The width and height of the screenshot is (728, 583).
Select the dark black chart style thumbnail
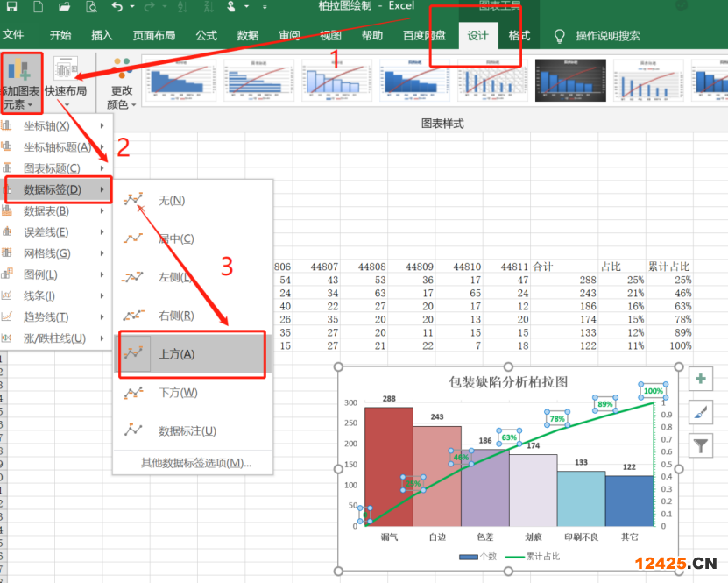pyautogui.click(x=569, y=82)
